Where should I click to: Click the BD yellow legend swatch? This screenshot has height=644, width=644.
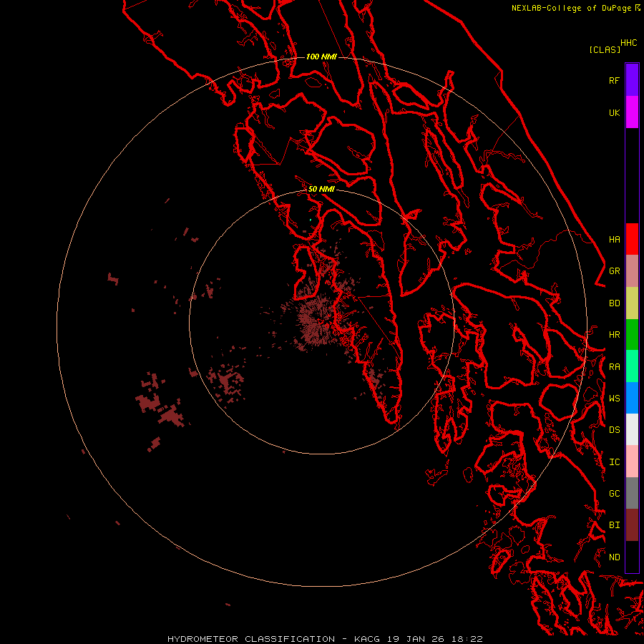pos(632,303)
